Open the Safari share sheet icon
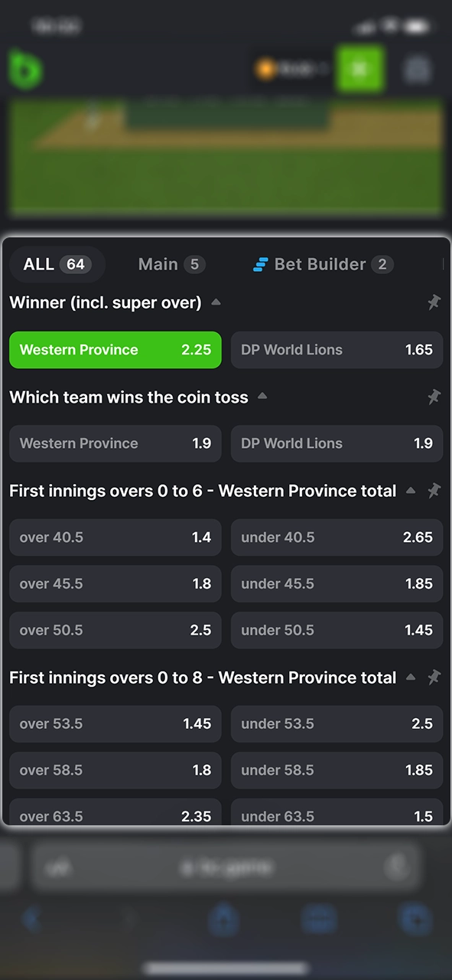The width and height of the screenshot is (452, 980). [x=224, y=920]
